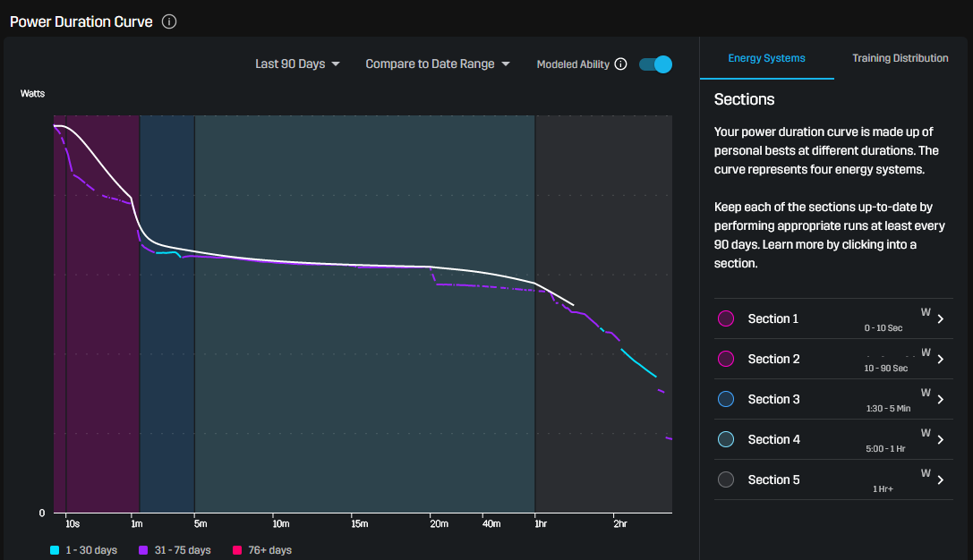Select the Section 3 blue circle icon
This screenshot has width=973, height=560.
(x=726, y=399)
